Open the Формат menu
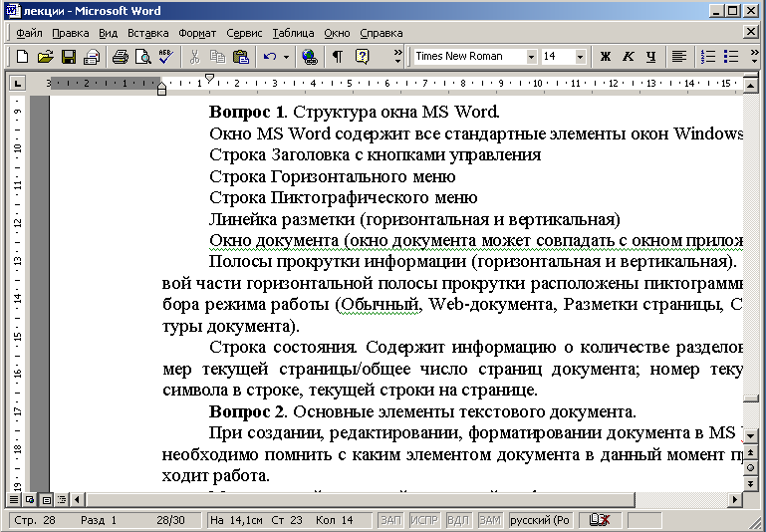This screenshot has height=532, width=766. pos(197,33)
